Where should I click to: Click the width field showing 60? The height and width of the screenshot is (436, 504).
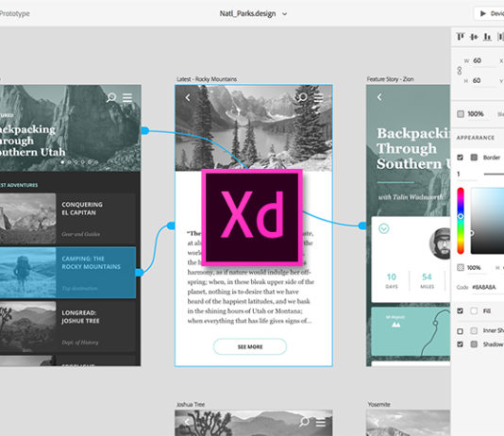pyautogui.click(x=484, y=60)
